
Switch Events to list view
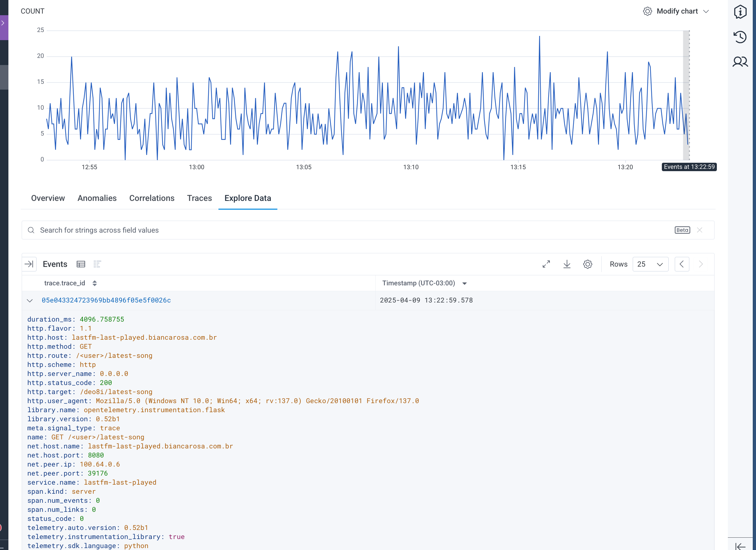pyautogui.click(x=97, y=264)
